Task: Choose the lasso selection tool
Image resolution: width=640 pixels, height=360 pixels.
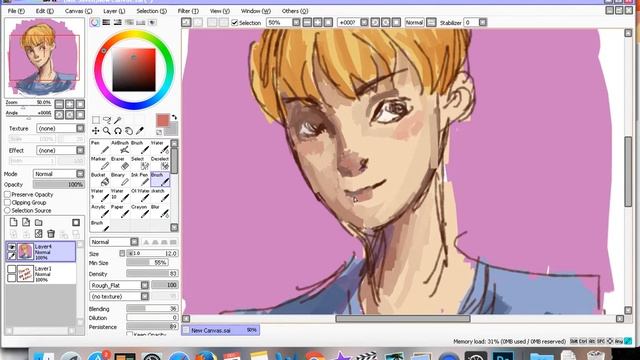Action: click(x=107, y=120)
